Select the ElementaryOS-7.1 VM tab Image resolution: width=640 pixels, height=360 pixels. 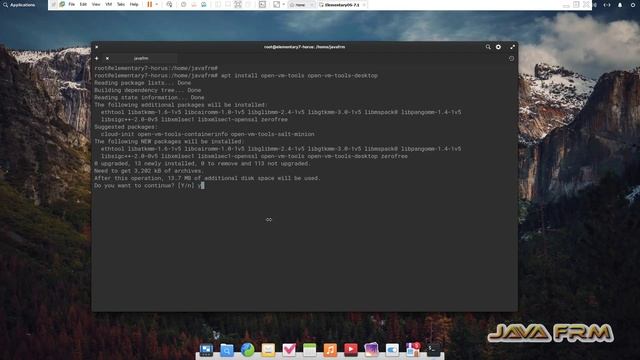(x=342, y=5)
